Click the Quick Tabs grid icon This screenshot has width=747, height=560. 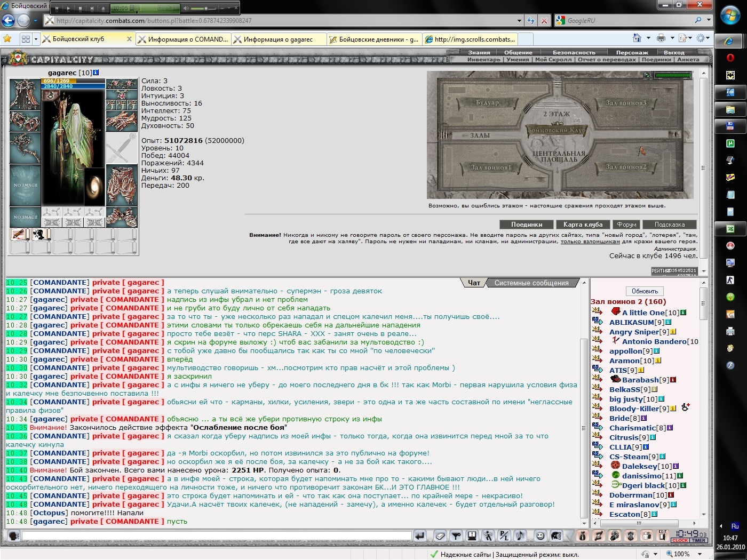click(x=26, y=39)
